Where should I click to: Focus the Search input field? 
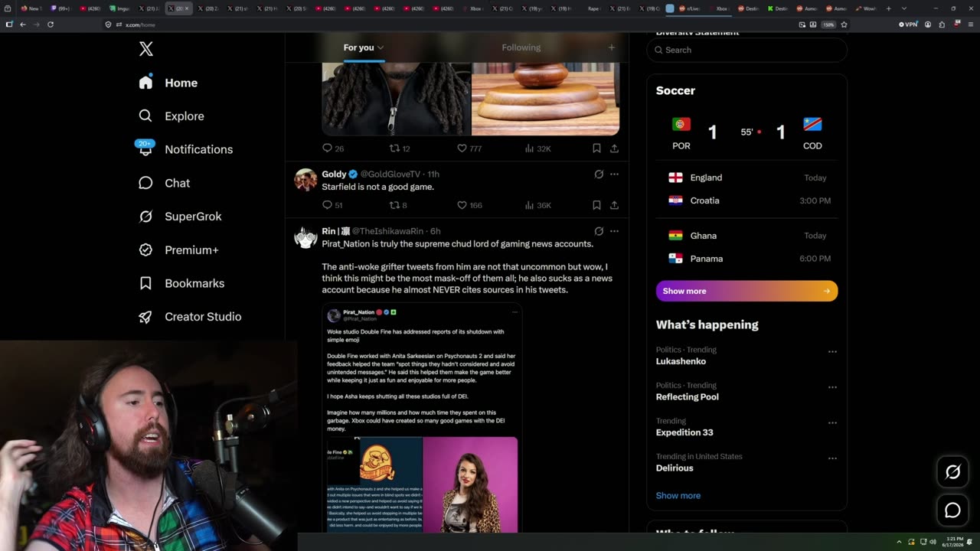[x=746, y=50]
